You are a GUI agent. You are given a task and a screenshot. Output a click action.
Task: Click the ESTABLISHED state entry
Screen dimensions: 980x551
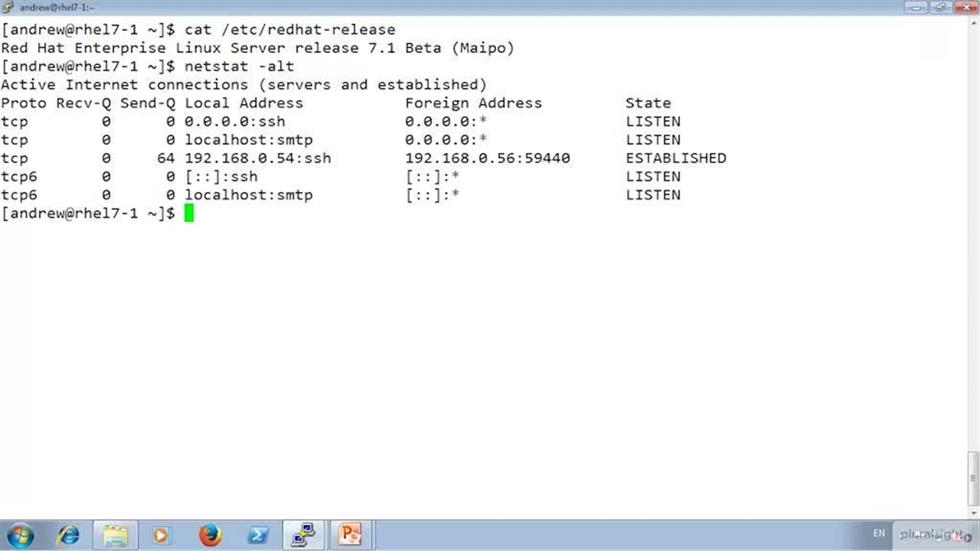pyautogui.click(x=675, y=158)
